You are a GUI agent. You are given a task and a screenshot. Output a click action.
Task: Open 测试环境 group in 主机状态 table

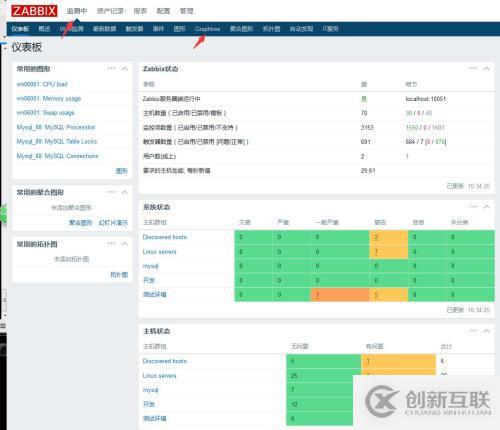click(x=154, y=419)
